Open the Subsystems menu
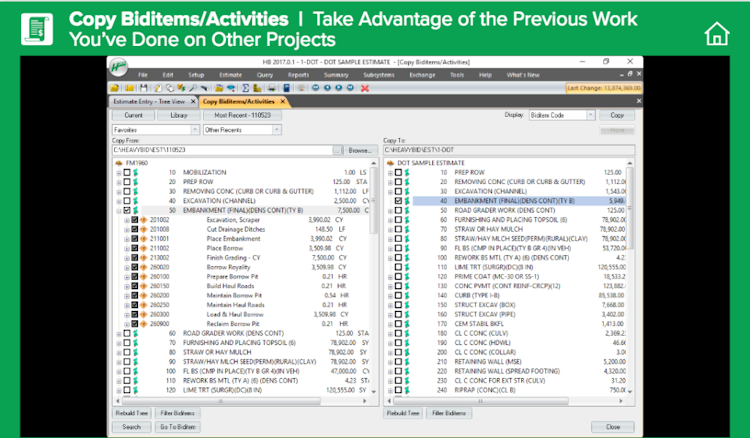This screenshot has height=438, width=750. point(379,75)
